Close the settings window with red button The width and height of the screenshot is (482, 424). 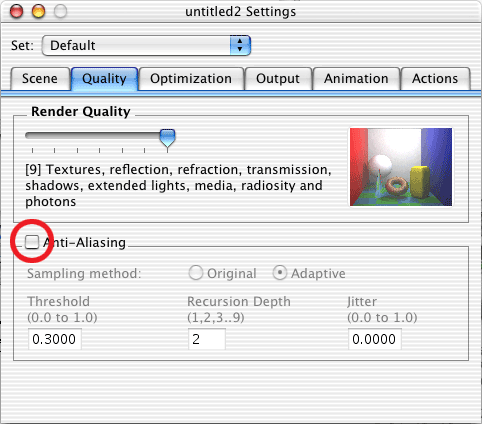pos(16,11)
